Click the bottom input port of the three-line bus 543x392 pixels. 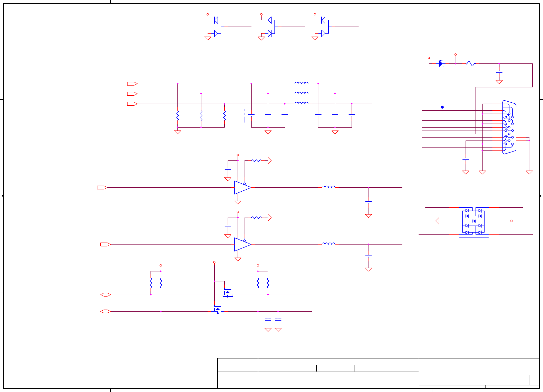coord(132,104)
